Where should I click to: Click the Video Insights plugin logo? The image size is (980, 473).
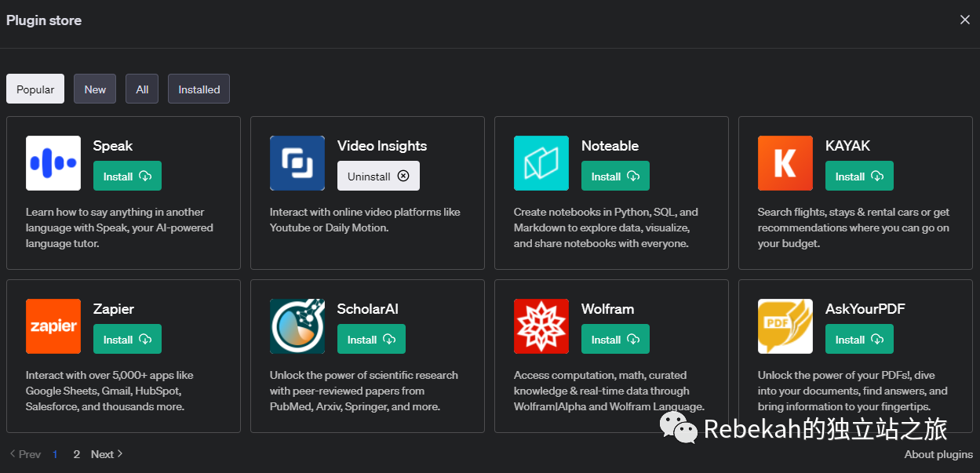(297, 163)
